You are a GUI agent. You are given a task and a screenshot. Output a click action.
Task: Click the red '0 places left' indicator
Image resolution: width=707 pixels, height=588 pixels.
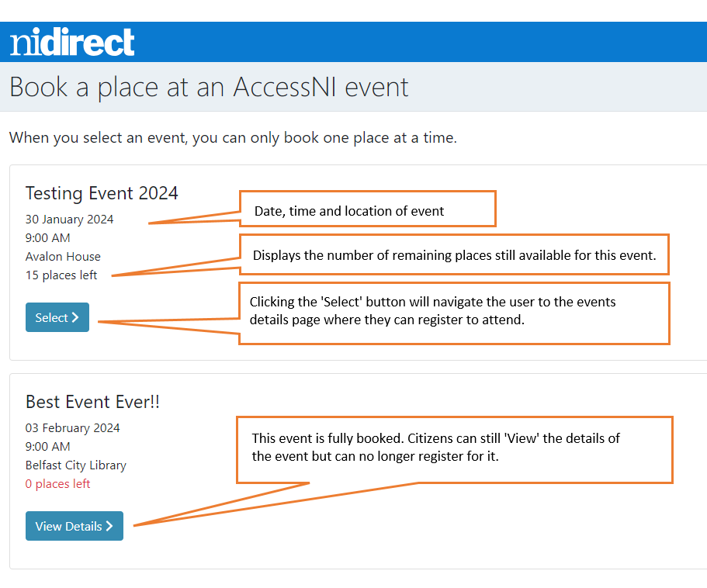[57, 483]
